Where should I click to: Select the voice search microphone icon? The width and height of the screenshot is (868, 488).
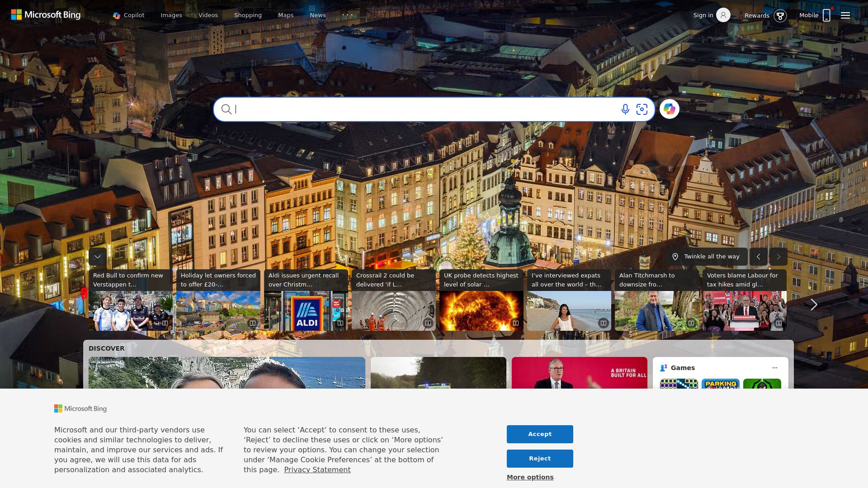pos(625,109)
